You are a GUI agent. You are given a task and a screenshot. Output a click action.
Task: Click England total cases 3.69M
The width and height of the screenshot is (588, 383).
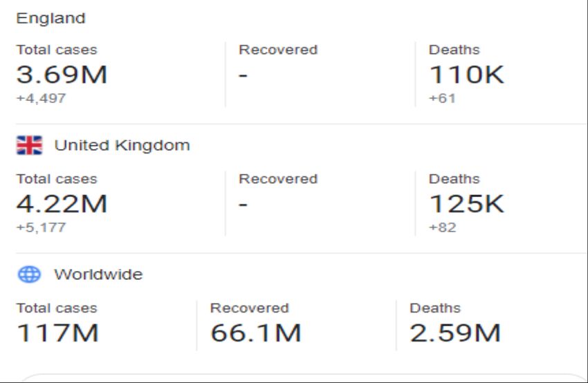[62, 74]
